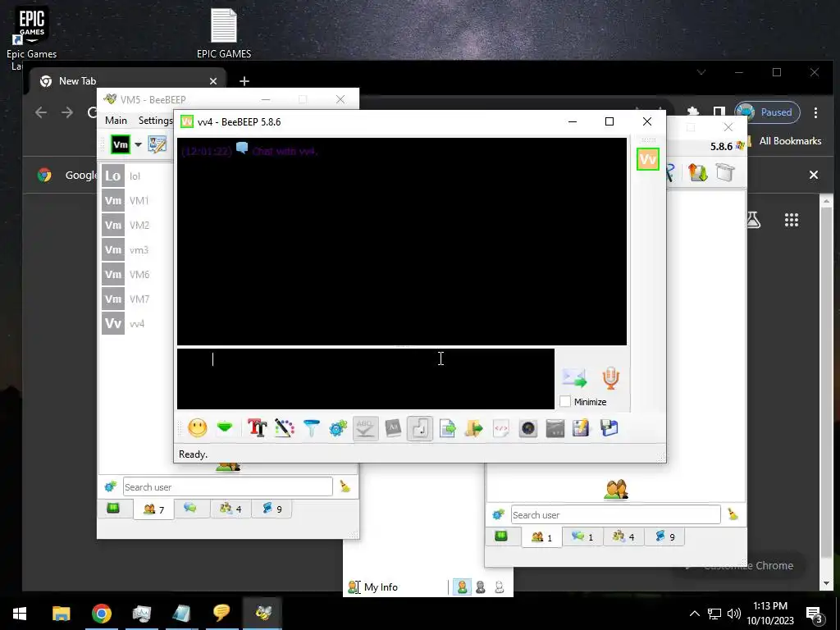The image size is (840, 630).
Task: Switch to groups tab showing 4 in right window
Action: coord(623,536)
